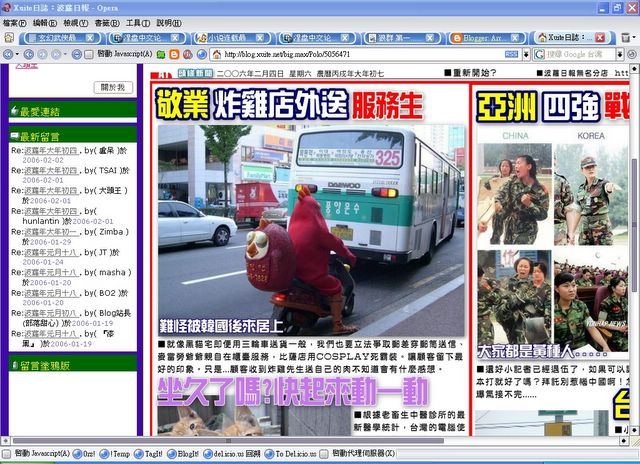Click the round icon right of the search dropdown
Screen dimensions: 640x464
pos(632,54)
